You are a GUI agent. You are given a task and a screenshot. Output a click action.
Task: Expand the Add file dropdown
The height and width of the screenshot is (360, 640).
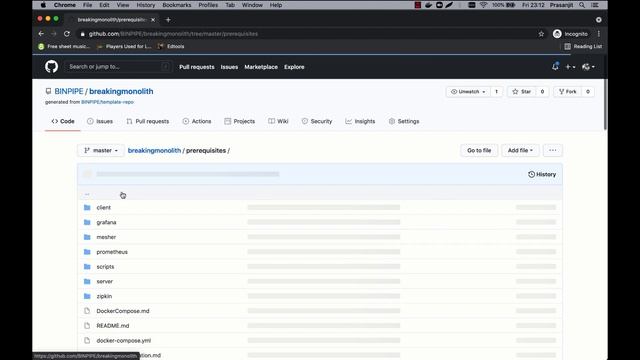click(x=520, y=151)
